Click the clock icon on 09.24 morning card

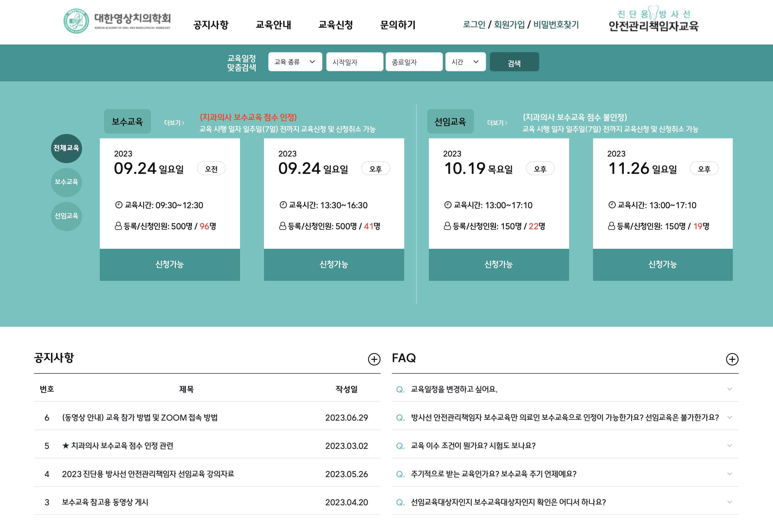[x=119, y=205]
